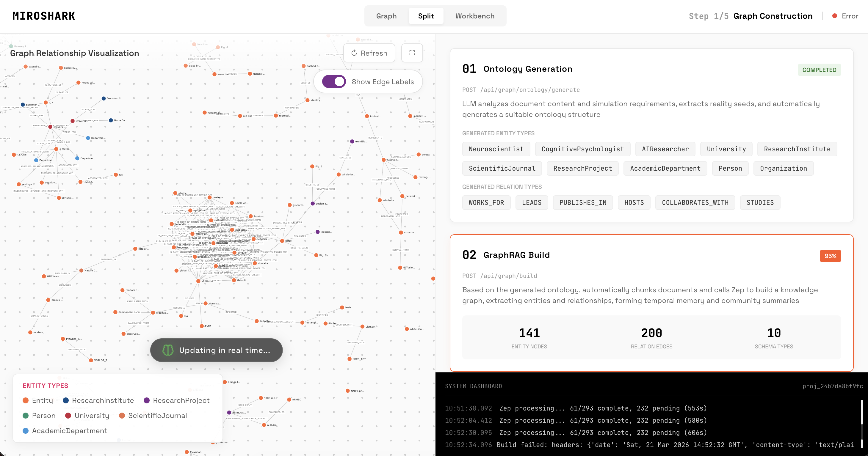
Task: Open fullscreen view of the graph
Action: coord(412,53)
